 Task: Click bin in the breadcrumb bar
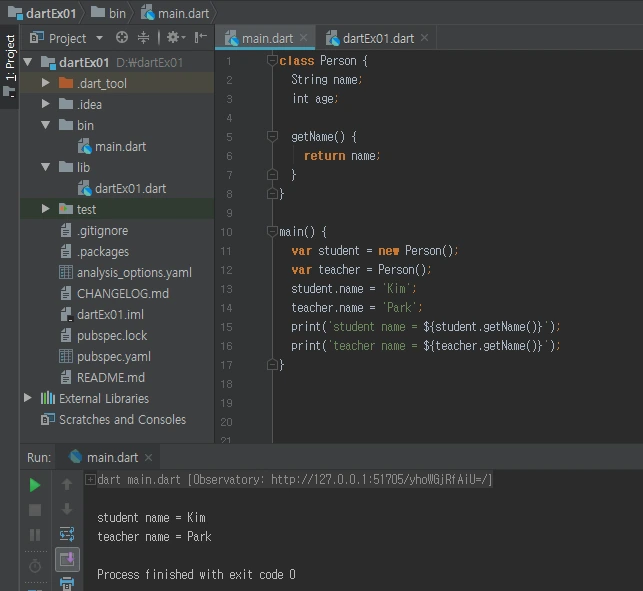108,13
